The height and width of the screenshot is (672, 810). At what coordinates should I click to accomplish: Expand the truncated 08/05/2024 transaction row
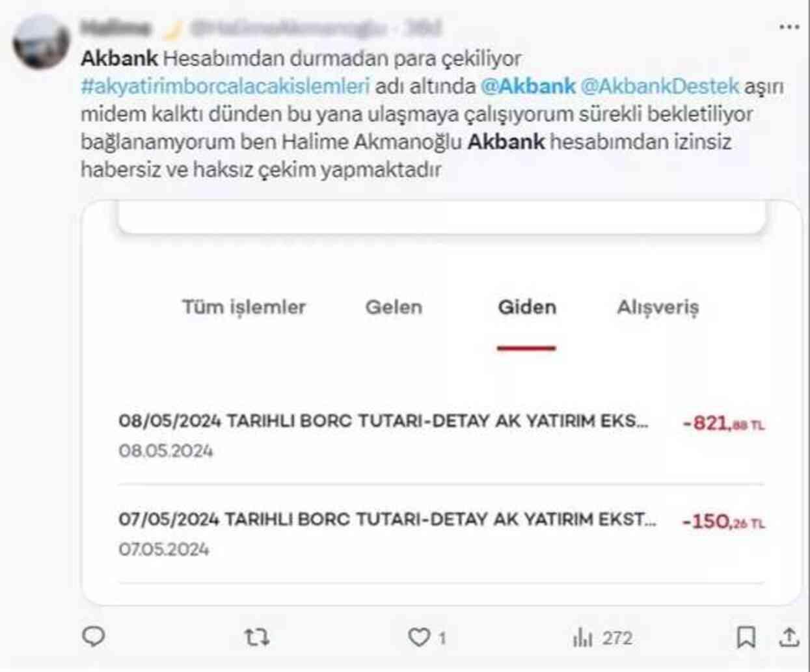(377, 422)
